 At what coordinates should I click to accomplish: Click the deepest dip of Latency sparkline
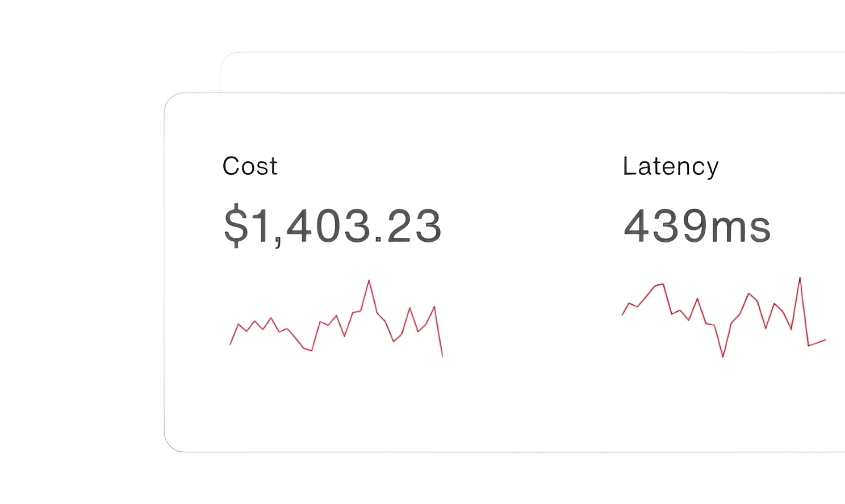723,356
